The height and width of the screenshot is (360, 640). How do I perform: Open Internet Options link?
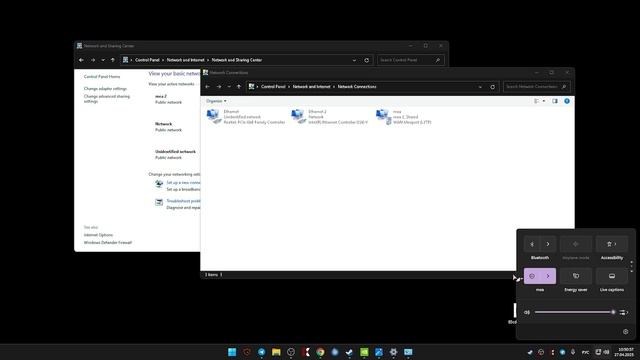tap(98, 235)
